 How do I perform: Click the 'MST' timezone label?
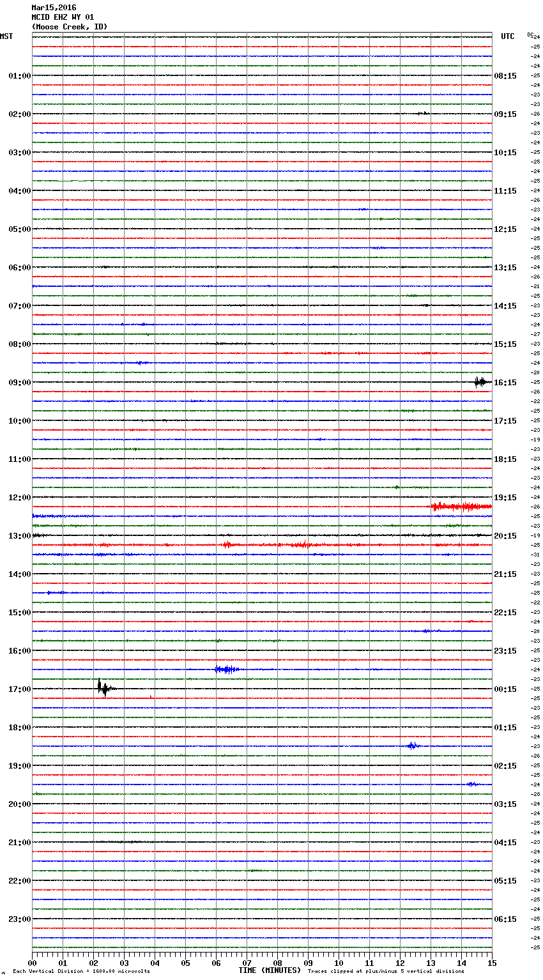pyautogui.click(x=6, y=36)
